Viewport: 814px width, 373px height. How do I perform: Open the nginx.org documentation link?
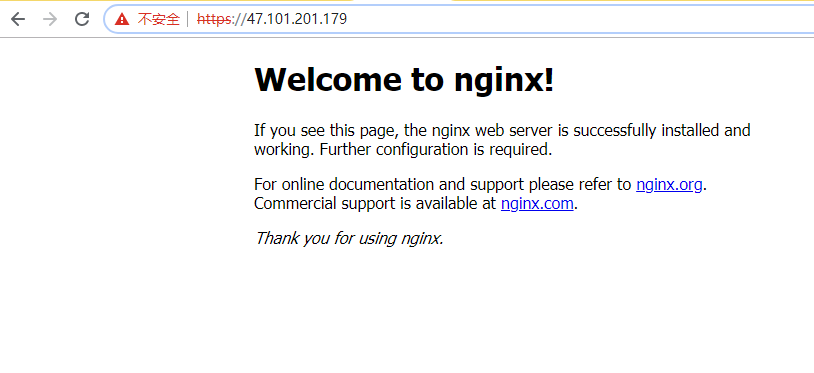[x=669, y=185]
